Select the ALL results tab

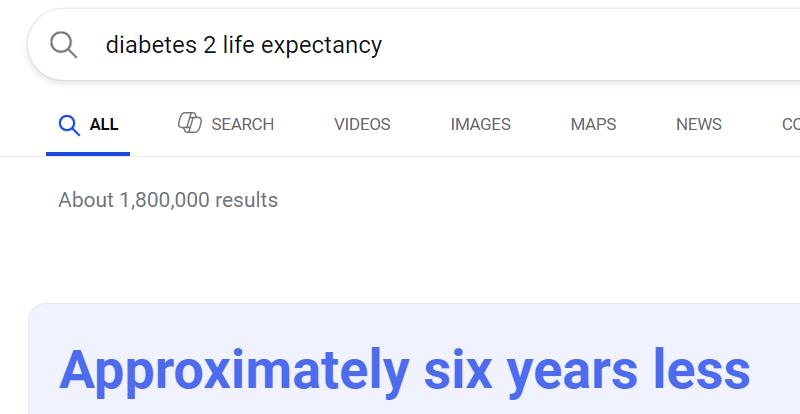coord(104,125)
